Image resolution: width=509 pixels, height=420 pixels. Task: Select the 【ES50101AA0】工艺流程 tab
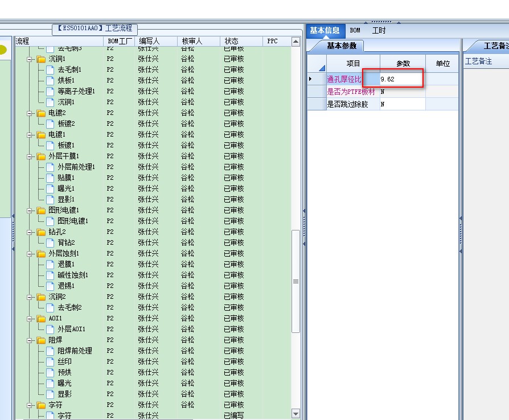[95, 28]
